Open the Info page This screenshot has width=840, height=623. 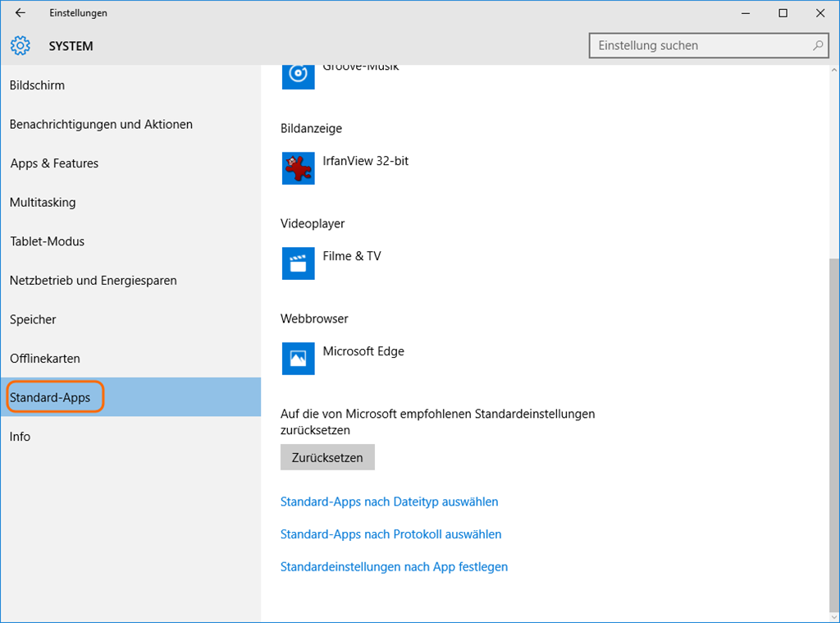click(x=20, y=437)
